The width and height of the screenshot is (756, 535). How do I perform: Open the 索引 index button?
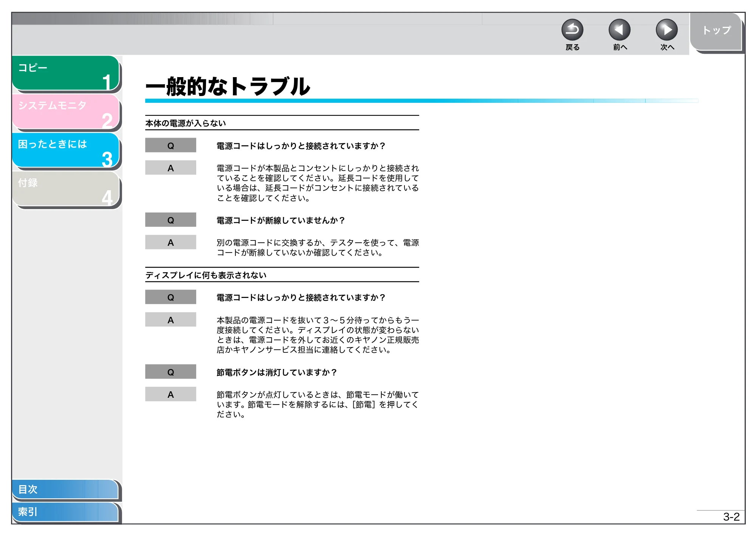click(x=66, y=512)
